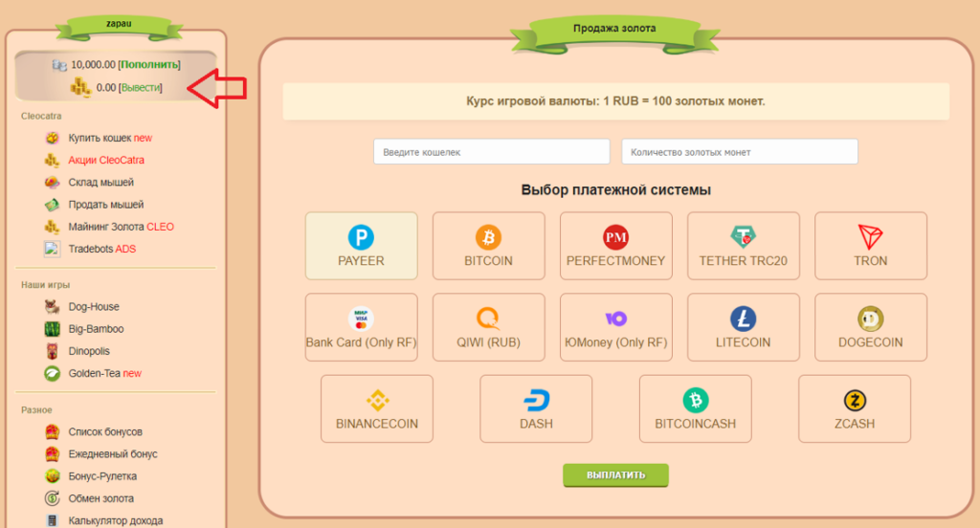Click the Dinopolis game icon
980x528 pixels.
coord(53,350)
